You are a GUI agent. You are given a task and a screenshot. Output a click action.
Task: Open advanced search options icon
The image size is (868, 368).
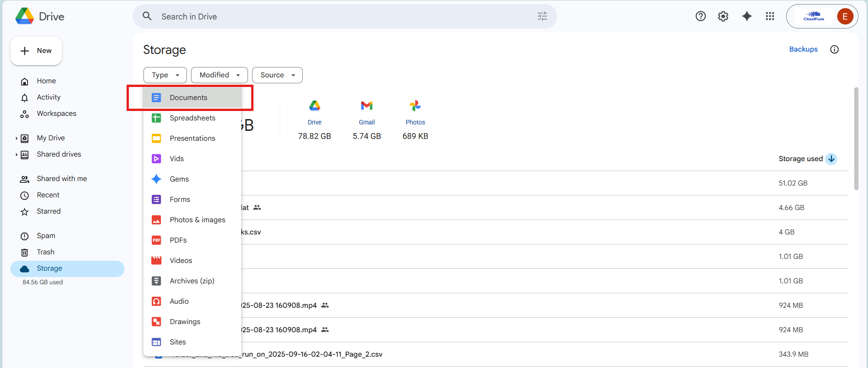(x=542, y=16)
